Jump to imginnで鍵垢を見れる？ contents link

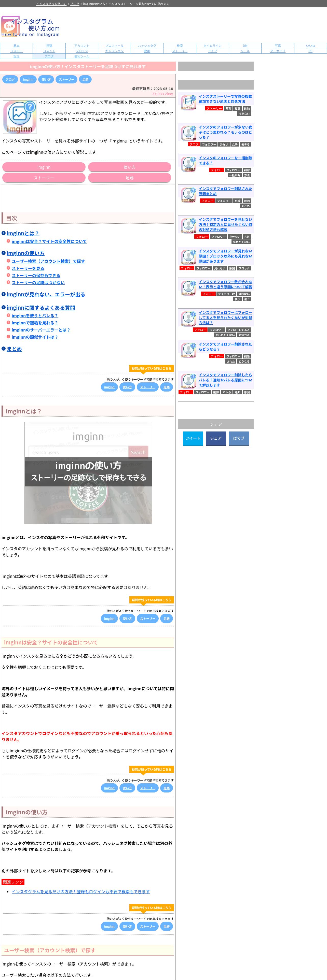[35, 323]
